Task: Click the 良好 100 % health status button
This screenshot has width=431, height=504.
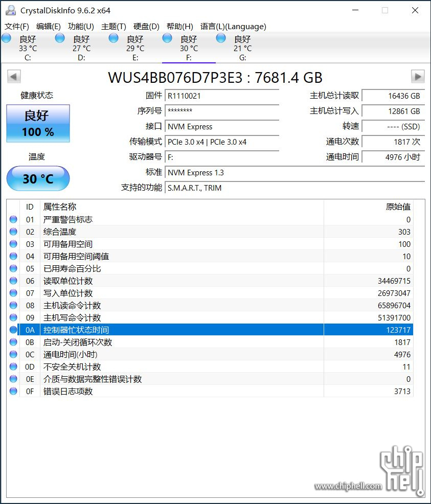Action: (38, 123)
